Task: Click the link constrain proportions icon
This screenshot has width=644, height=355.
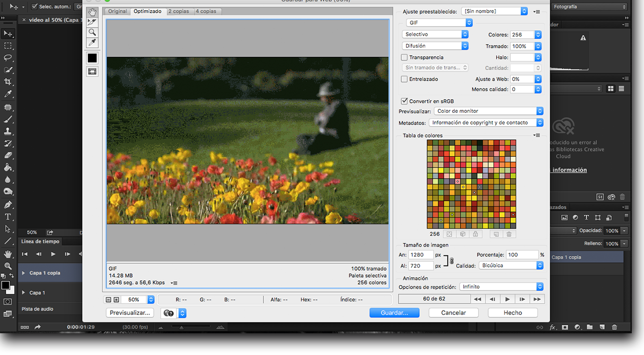Action: tap(452, 260)
